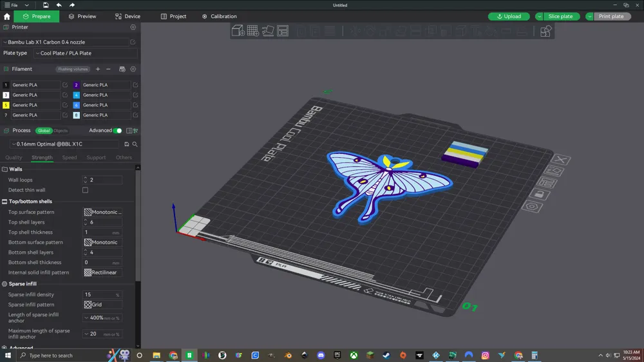
Task: Open the printer preset dropdown
Action: pyautogui.click(x=66, y=42)
